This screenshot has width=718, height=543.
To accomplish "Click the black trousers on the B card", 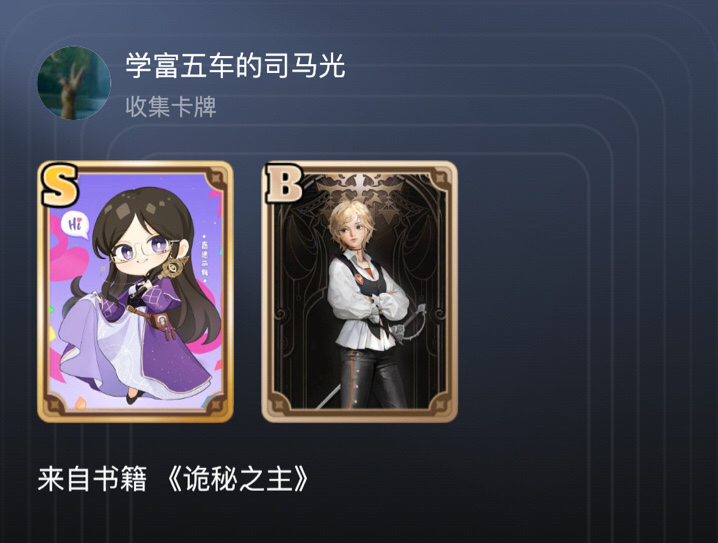I will pyautogui.click(x=373, y=378).
